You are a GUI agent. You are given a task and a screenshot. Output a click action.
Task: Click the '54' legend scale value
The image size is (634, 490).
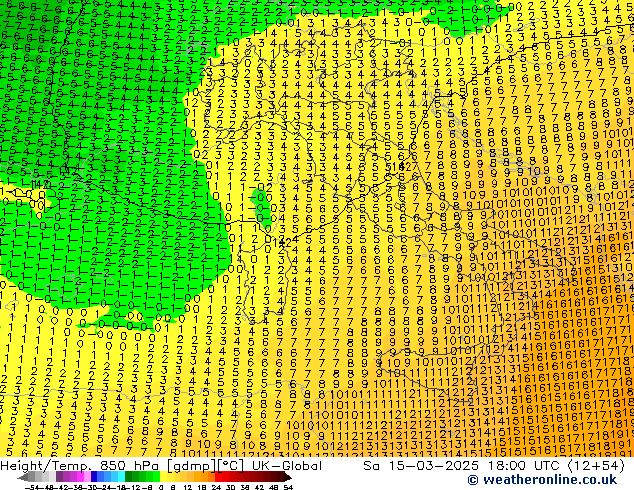[287, 487]
